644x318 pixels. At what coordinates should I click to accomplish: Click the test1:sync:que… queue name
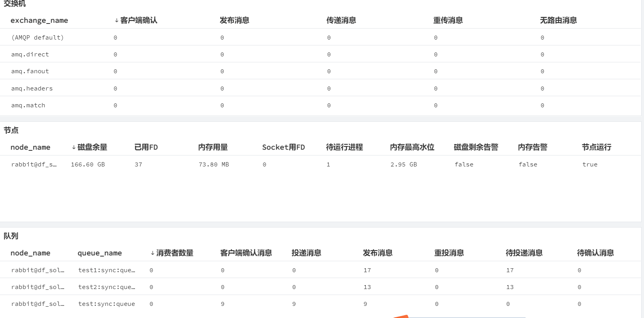coord(106,270)
